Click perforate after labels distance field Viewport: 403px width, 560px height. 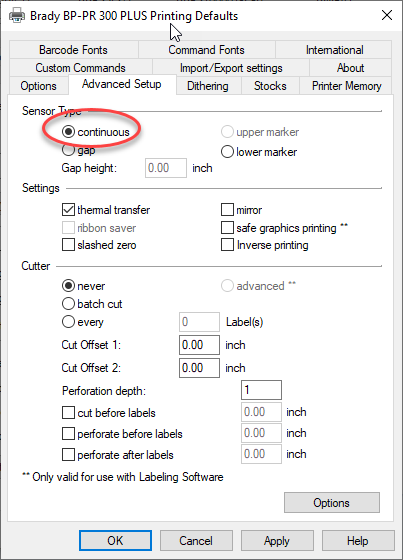point(262,454)
